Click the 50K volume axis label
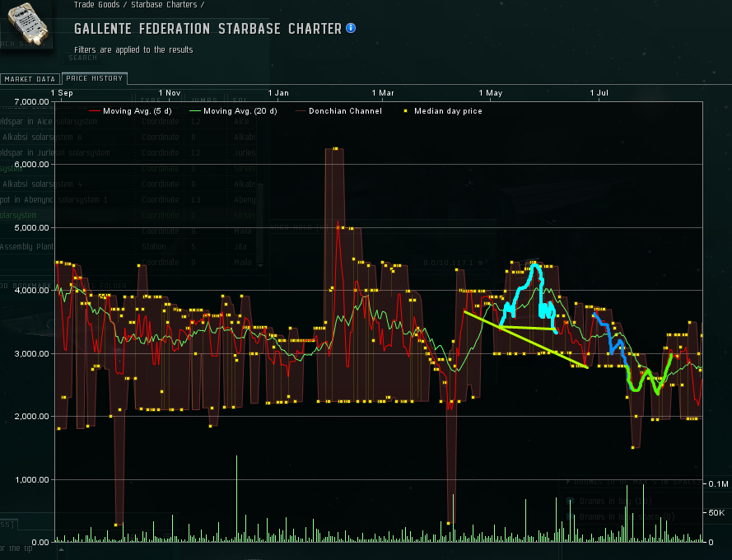This screenshot has width=732, height=560. tap(716, 513)
